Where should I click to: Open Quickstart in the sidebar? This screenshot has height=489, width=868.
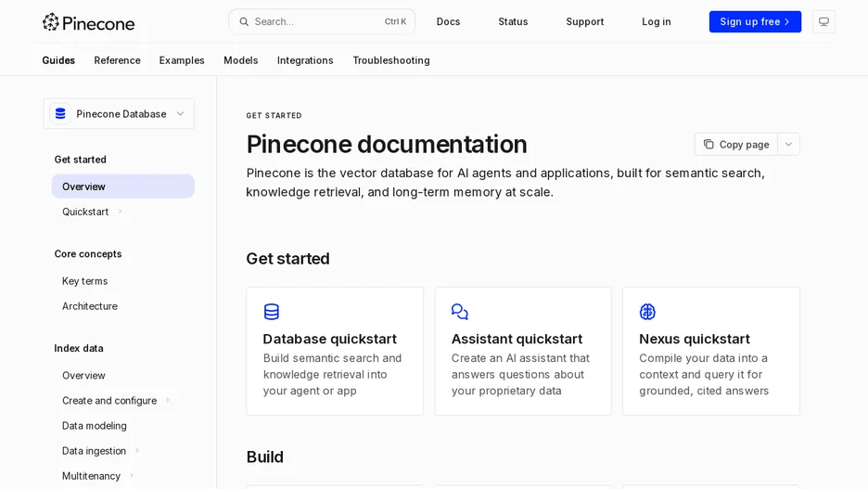pos(85,212)
